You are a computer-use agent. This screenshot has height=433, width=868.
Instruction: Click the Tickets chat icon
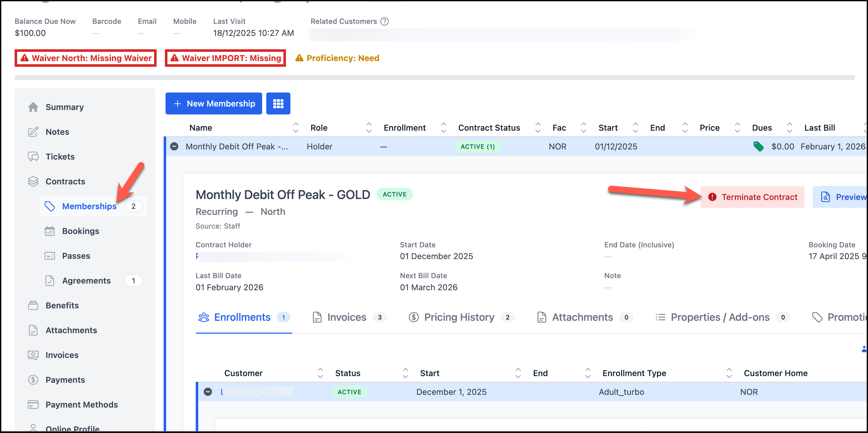[x=33, y=156]
